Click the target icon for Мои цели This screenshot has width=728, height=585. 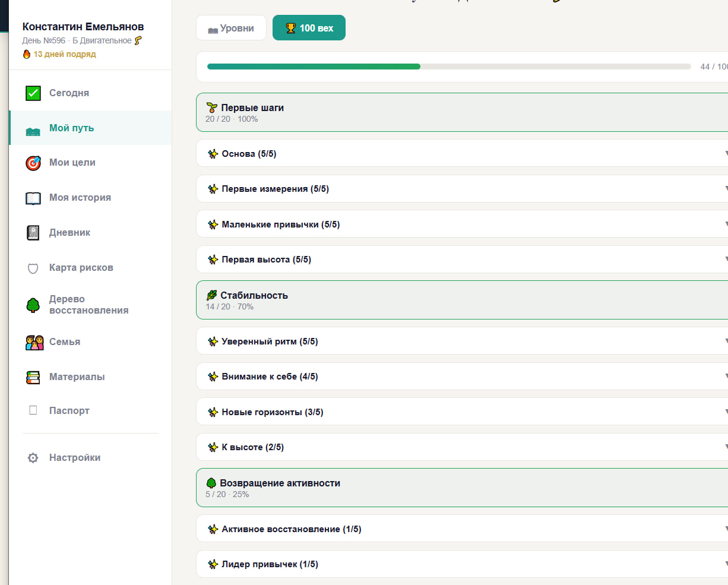click(33, 163)
